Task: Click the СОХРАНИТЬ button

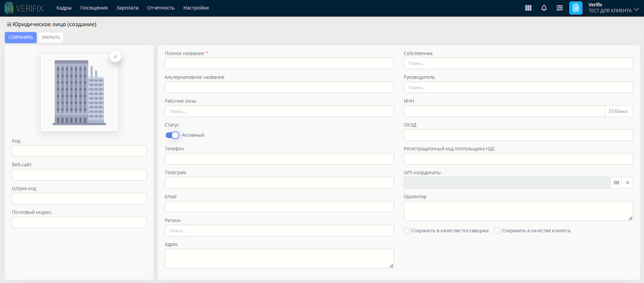Action: coord(21,37)
